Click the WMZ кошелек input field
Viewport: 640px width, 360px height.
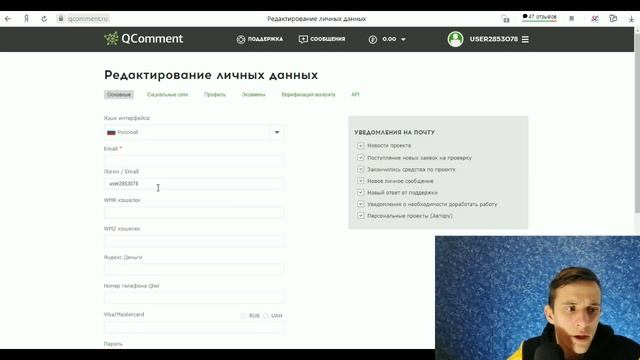(x=194, y=241)
